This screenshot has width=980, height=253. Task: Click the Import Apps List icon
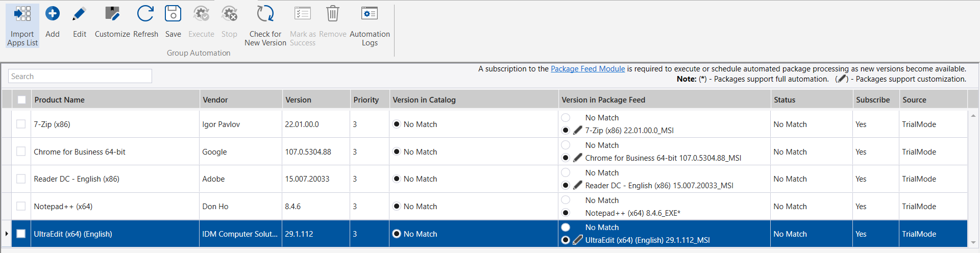tap(22, 14)
